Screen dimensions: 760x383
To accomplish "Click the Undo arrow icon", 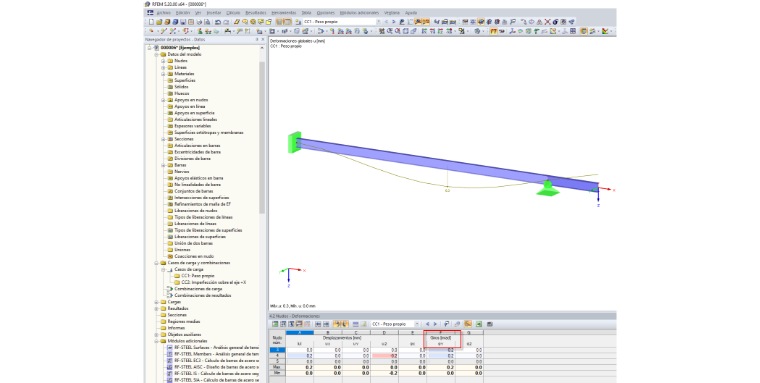I will 218,22.
